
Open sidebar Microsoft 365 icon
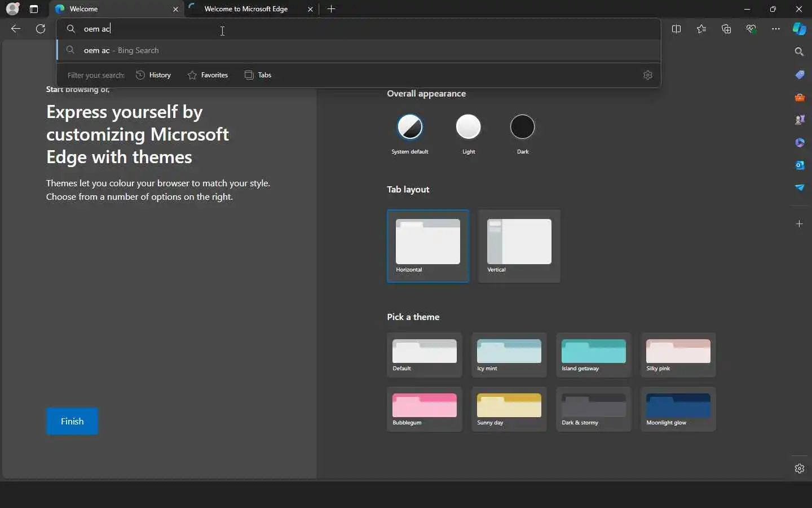pyautogui.click(x=800, y=142)
